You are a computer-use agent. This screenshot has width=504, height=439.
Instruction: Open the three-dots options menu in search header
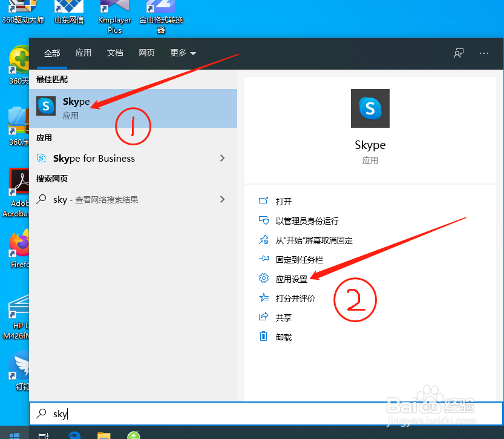coord(484,53)
